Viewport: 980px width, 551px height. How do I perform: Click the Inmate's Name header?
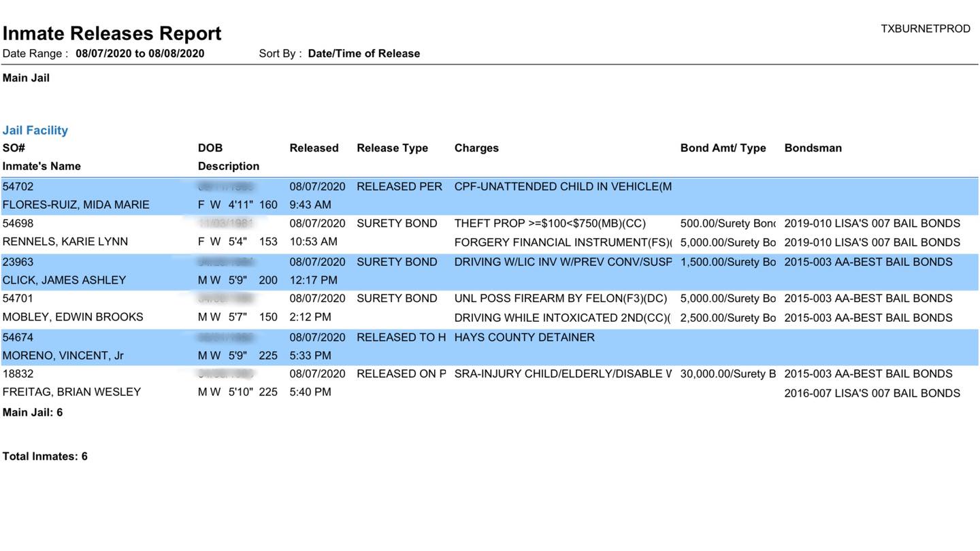(x=42, y=167)
